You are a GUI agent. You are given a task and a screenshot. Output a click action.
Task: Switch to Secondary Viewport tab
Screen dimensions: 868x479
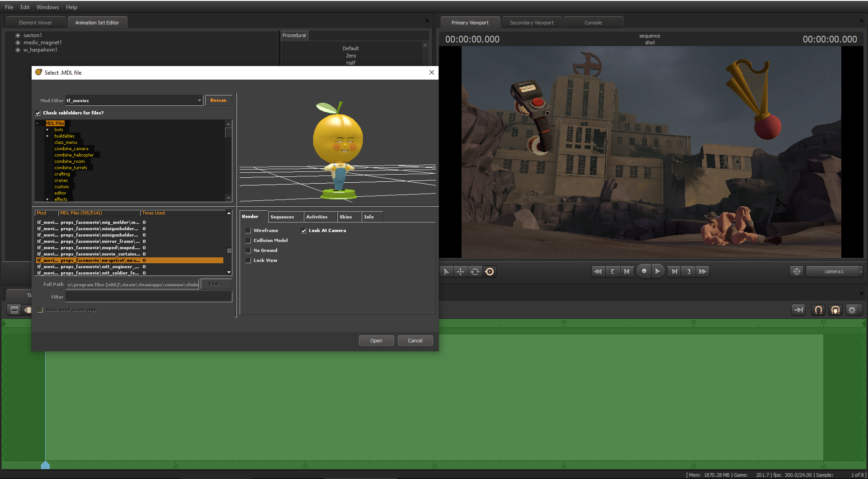point(532,23)
